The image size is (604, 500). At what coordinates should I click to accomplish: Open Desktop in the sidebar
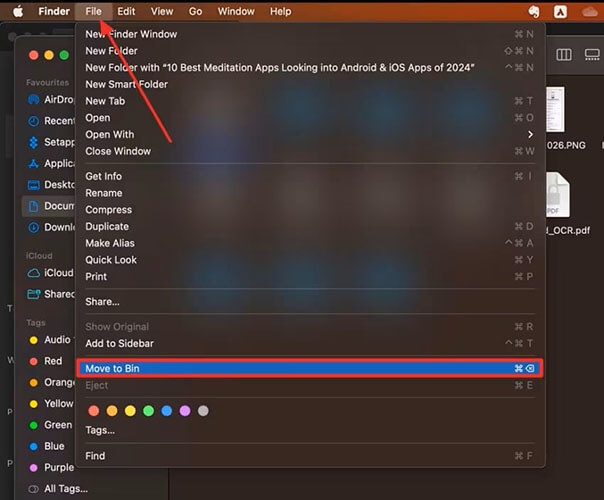[x=50, y=185]
